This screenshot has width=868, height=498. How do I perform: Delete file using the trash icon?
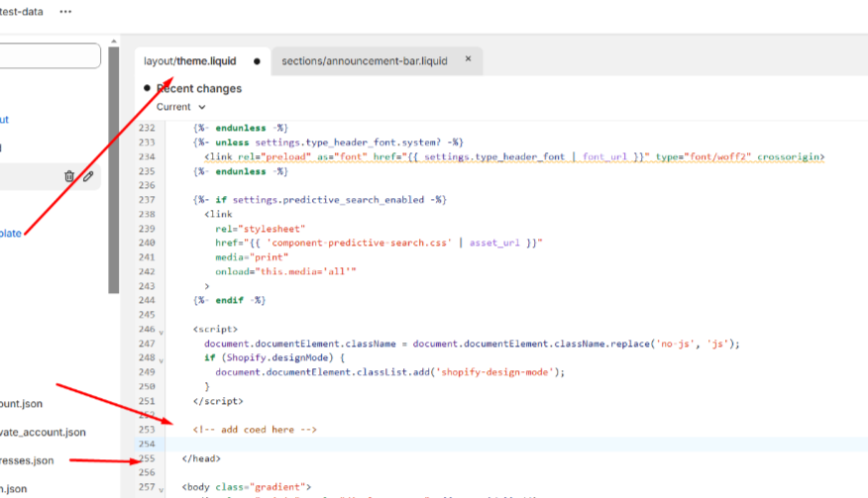click(x=69, y=176)
